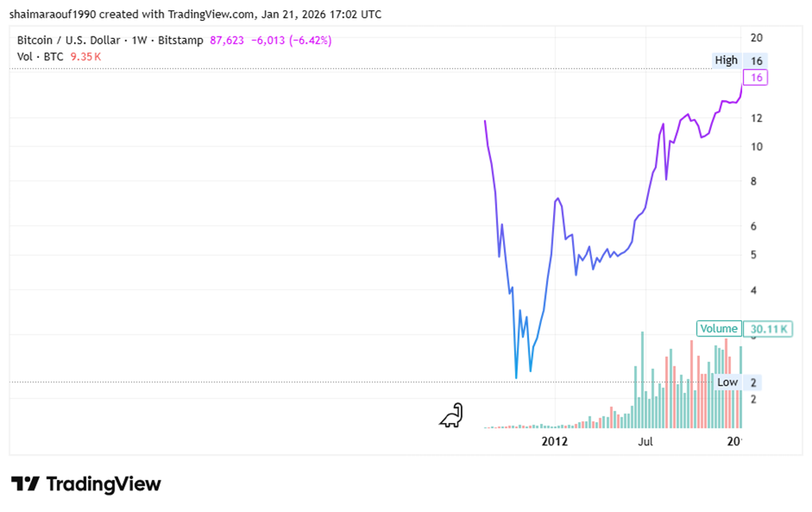Screen dimensions: 812x512
Task: Click the Vol · BTC indicator label
Action: [x=42, y=56]
